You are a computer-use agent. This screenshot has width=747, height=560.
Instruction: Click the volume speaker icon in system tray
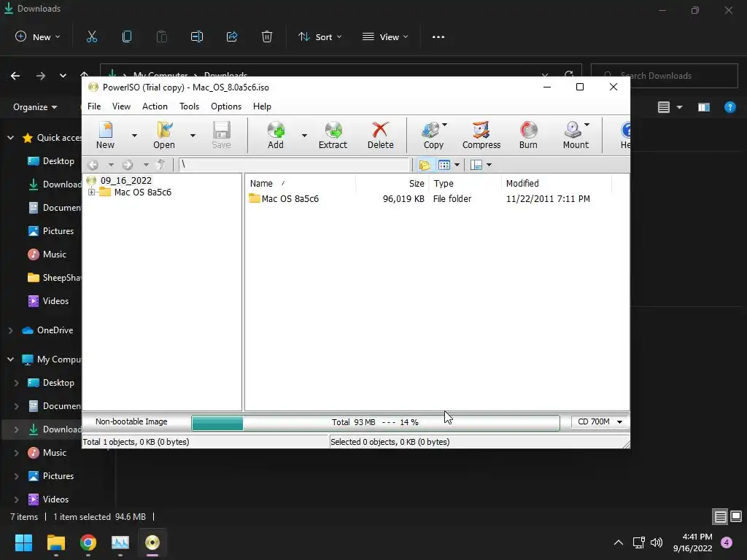click(x=657, y=542)
